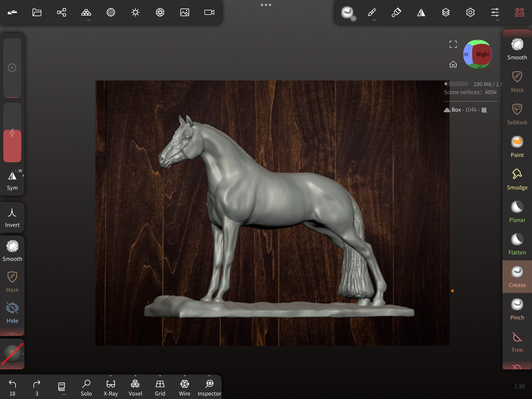This screenshot has height=399, width=532.
Task: Open the files folder menu
Action: [x=37, y=13]
